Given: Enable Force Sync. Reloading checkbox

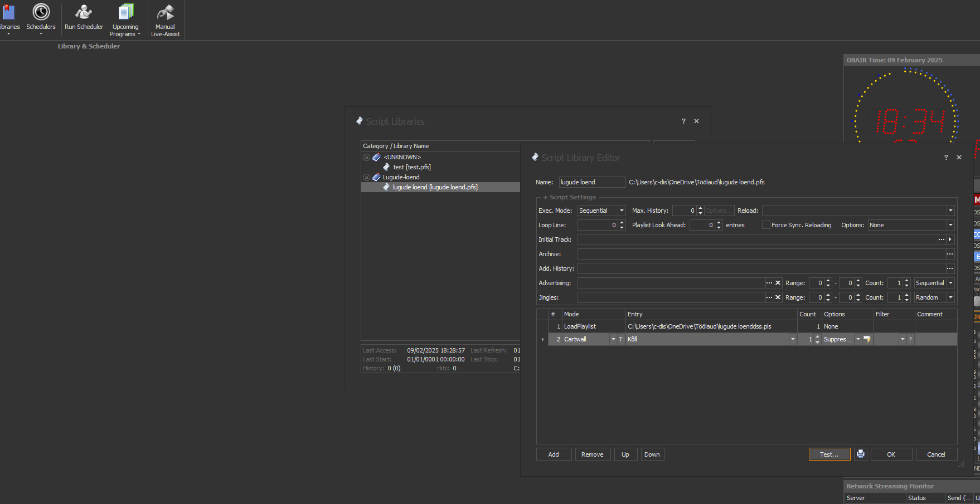Looking at the screenshot, I should (766, 225).
